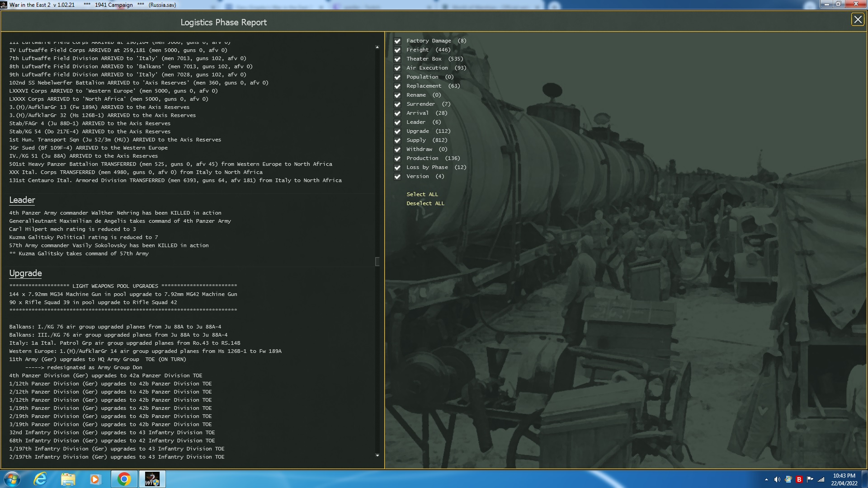
Task: Click the network signal tray icon
Action: pyautogui.click(x=821, y=479)
